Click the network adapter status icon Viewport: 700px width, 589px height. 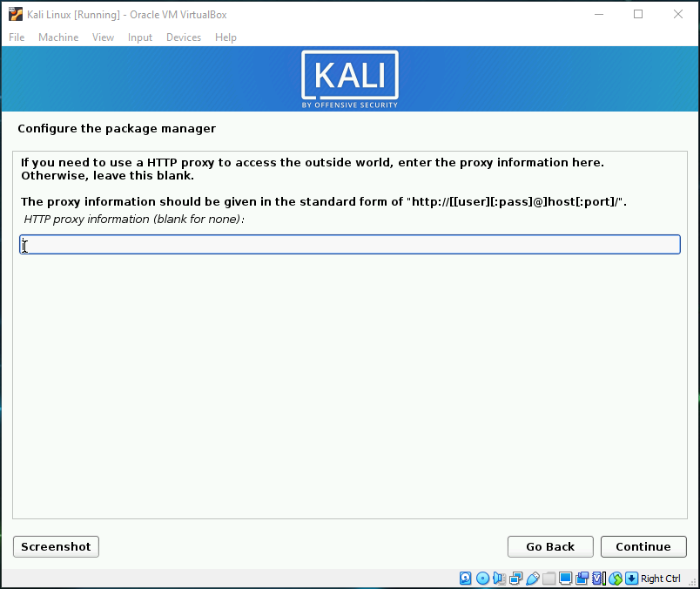(x=515, y=579)
